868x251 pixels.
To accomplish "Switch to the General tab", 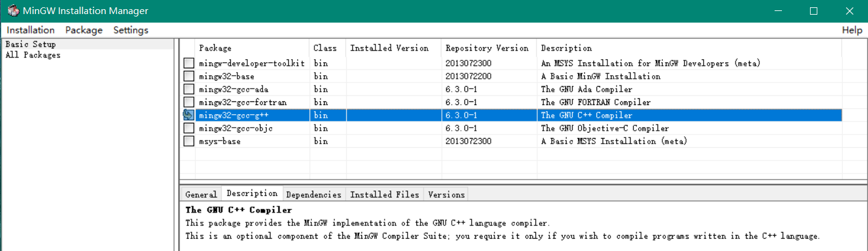I will point(201,194).
